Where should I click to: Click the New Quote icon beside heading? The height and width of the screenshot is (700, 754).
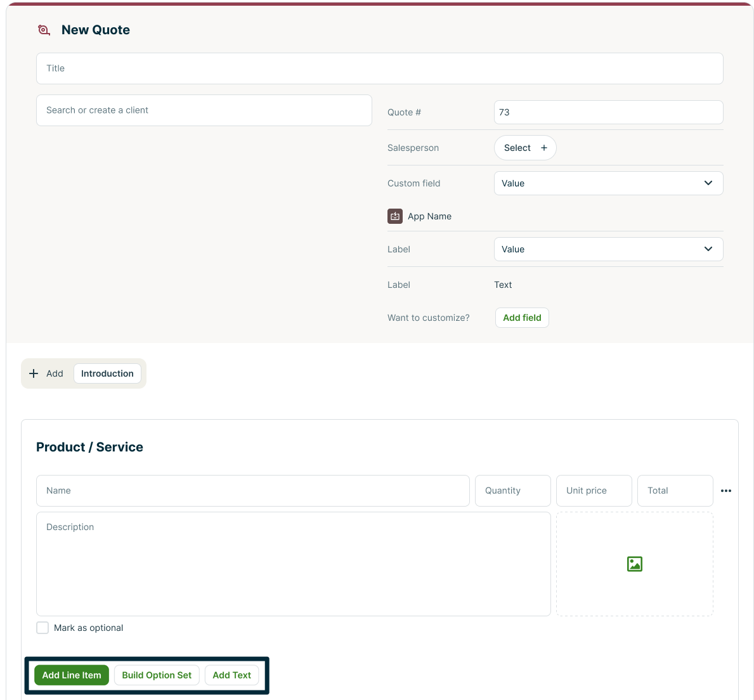pos(44,30)
